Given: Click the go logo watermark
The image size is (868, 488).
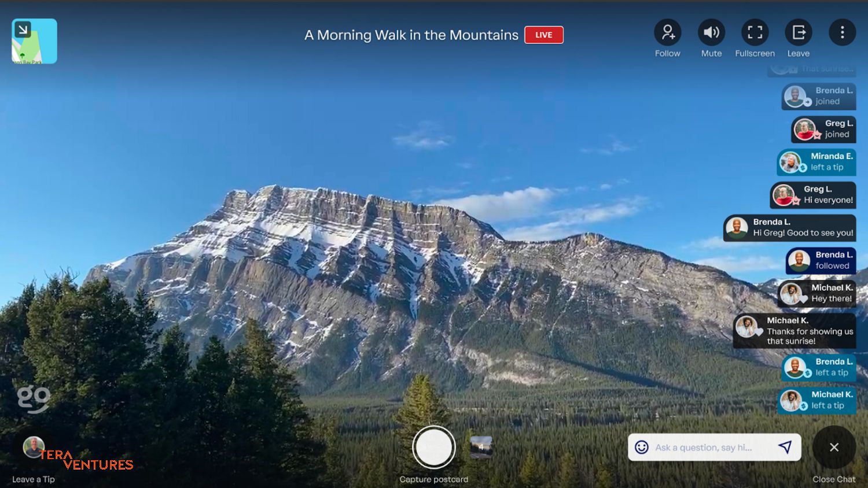Looking at the screenshot, I should [34, 398].
